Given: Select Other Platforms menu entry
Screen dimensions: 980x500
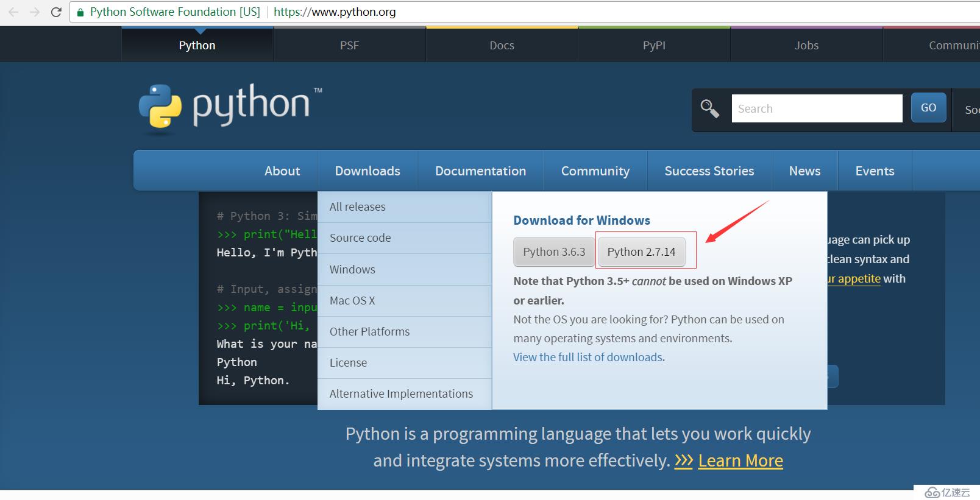Looking at the screenshot, I should point(405,332).
